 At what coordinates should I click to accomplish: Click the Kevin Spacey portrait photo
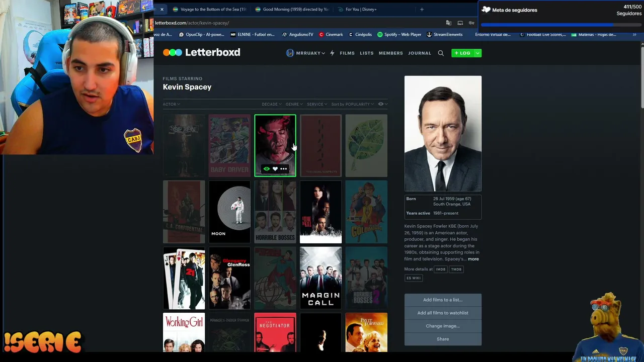coord(443,134)
